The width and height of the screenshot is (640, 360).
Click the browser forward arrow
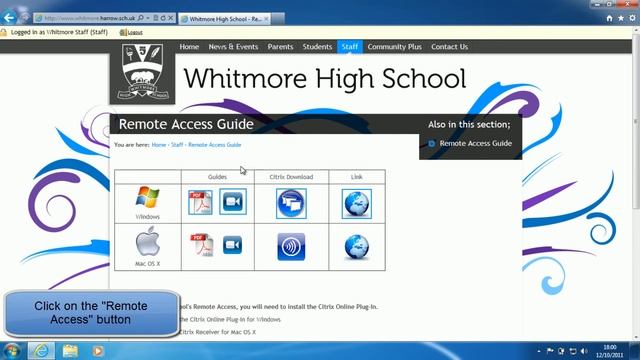coord(24,18)
